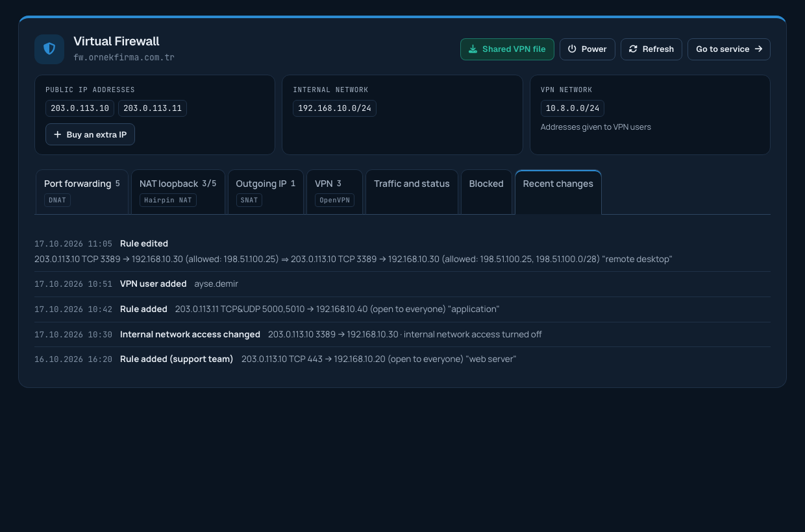Buy an extra IP address
This screenshot has width=805, height=532.
coord(90,134)
